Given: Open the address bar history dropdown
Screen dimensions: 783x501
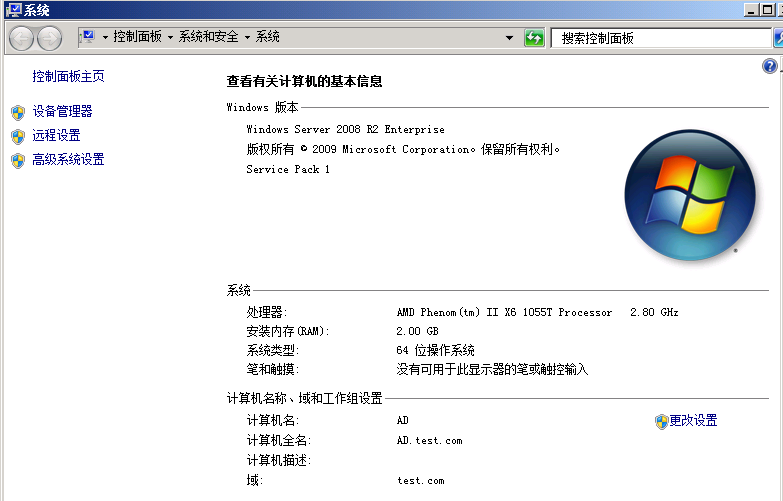Looking at the screenshot, I should click(x=509, y=38).
